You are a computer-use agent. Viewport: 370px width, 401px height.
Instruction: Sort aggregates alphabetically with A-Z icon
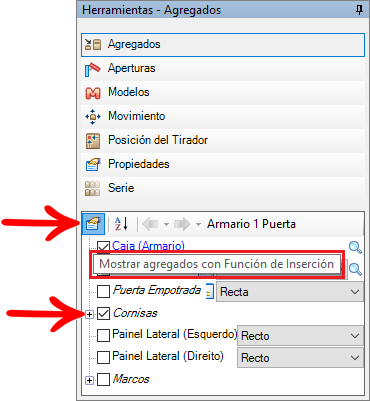coord(121,224)
